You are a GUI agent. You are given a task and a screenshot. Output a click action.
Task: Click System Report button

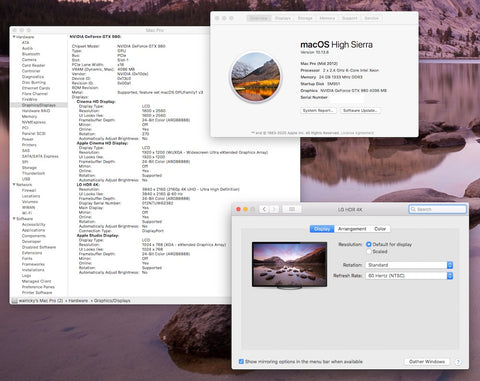tap(318, 110)
